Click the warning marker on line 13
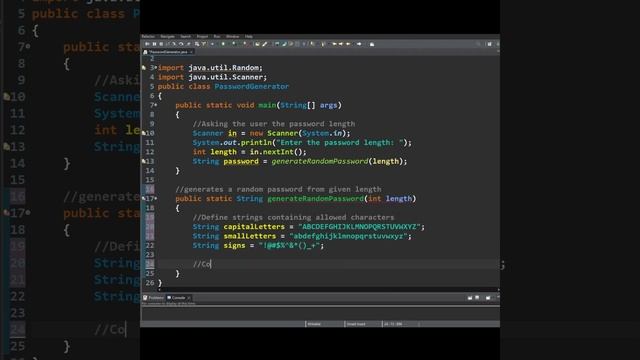This screenshot has height=360, width=640. pos(144,161)
